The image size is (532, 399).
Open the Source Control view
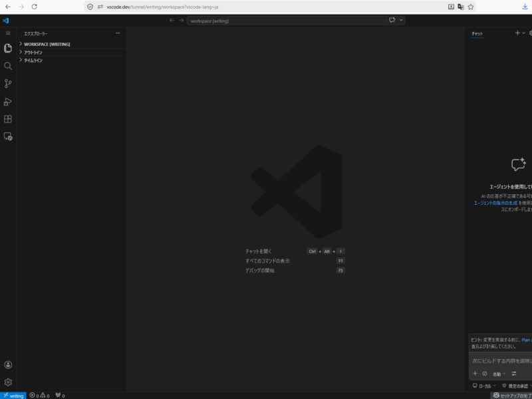(x=8, y=83)
